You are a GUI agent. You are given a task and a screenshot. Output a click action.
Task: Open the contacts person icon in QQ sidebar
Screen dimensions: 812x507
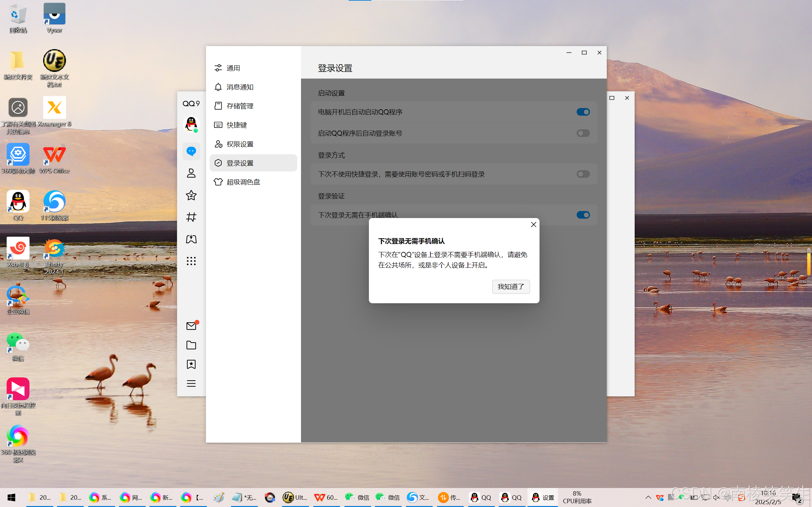click(x=191, y=173)
